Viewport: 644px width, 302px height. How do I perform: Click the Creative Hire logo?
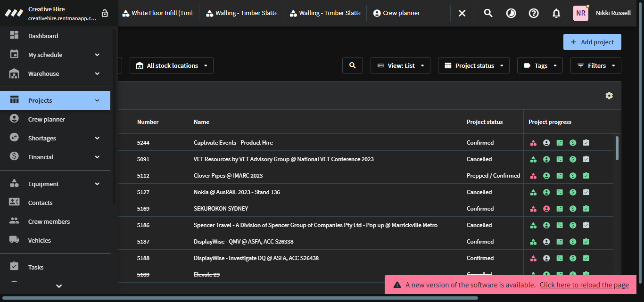(14, 13)
